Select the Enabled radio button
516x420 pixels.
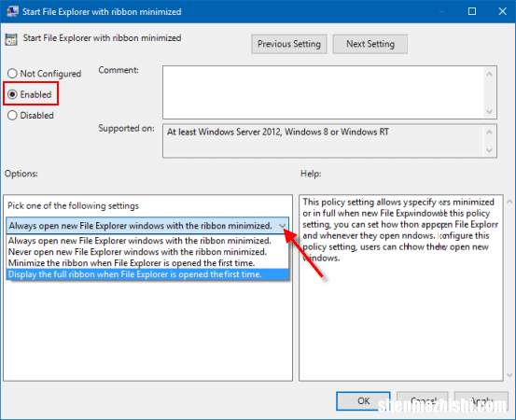point(12,94)
